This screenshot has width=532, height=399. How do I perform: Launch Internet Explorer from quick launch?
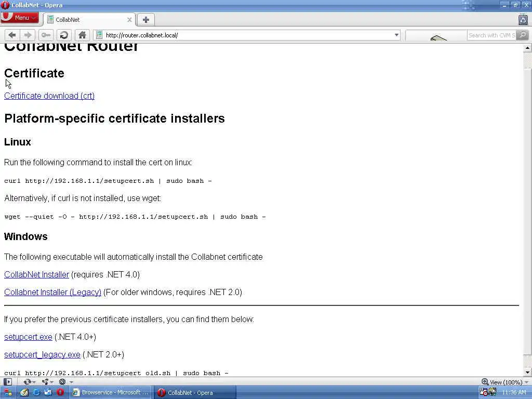pyautogui.click(x=36, y=393)
